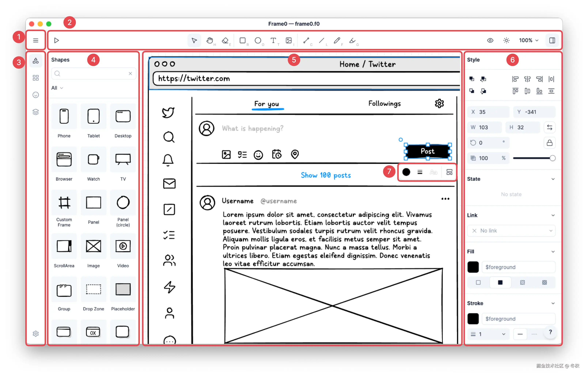Viewport: 588px width, 377px height.
Task: Select the Eraser tool
Action: [225, 40]
